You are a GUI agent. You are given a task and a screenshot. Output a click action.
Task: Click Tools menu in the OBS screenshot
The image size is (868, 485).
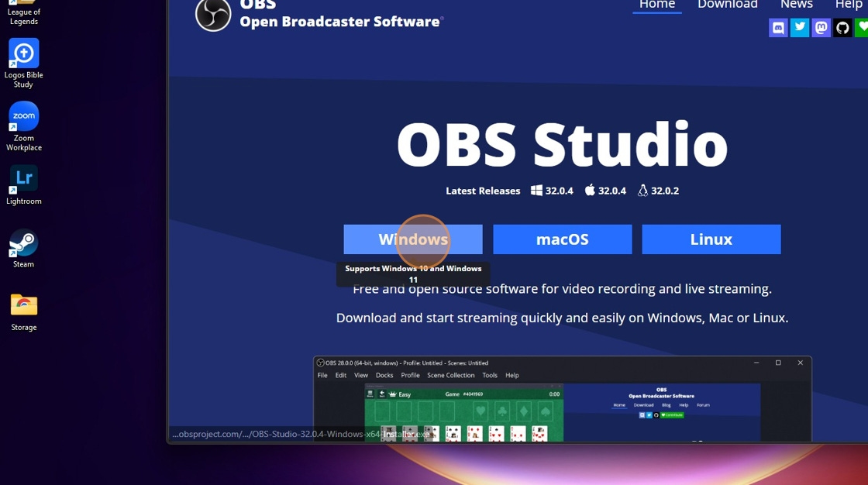(x=489, y=376)
